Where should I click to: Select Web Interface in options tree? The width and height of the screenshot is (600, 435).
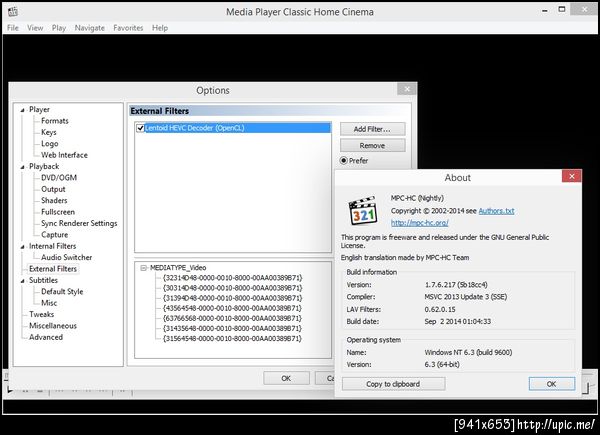click(x=64, y=155)
